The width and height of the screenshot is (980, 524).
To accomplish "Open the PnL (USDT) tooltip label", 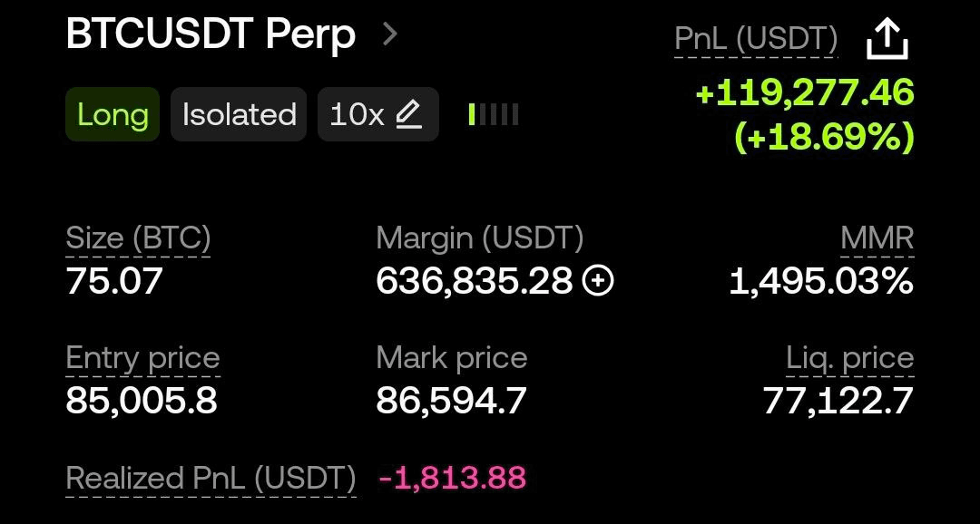I will (755, 38).
